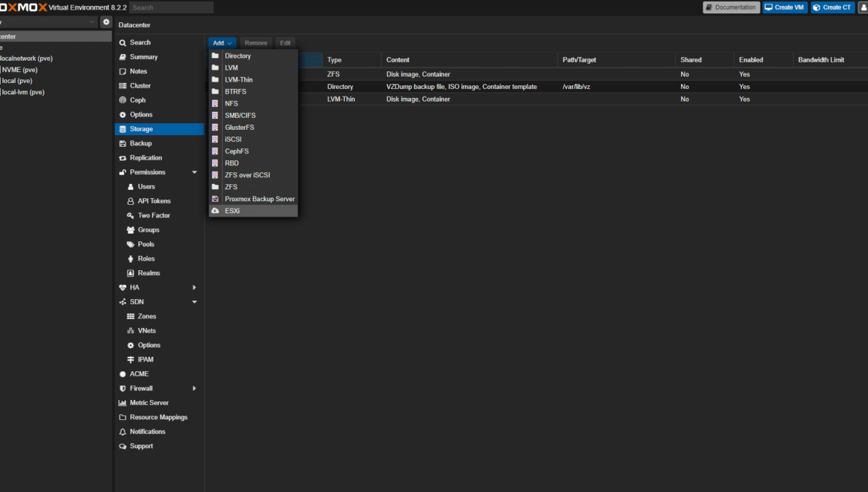
Task: Click the Zones grid icon
Action: pos(131,316)
